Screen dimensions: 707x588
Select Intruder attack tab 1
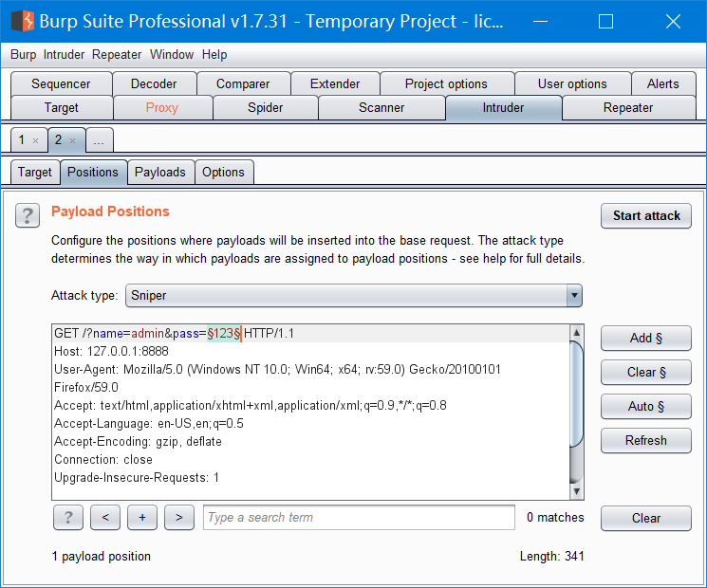tap(22, 140)
